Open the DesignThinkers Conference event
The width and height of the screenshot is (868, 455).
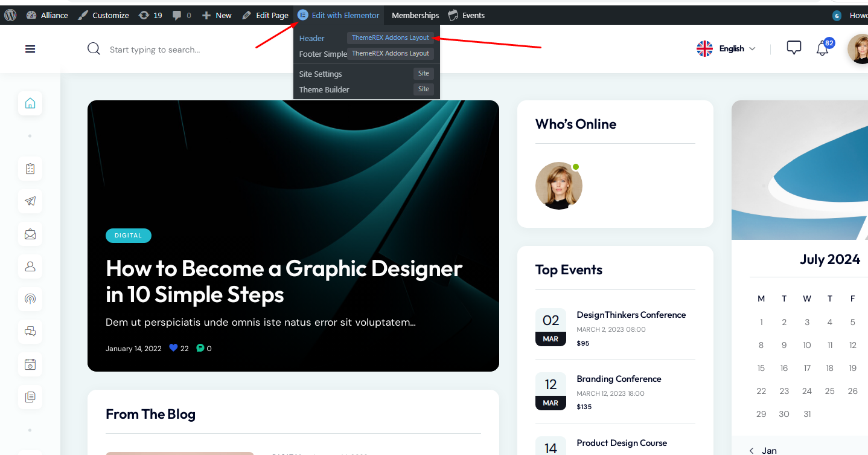coord(631,315)
